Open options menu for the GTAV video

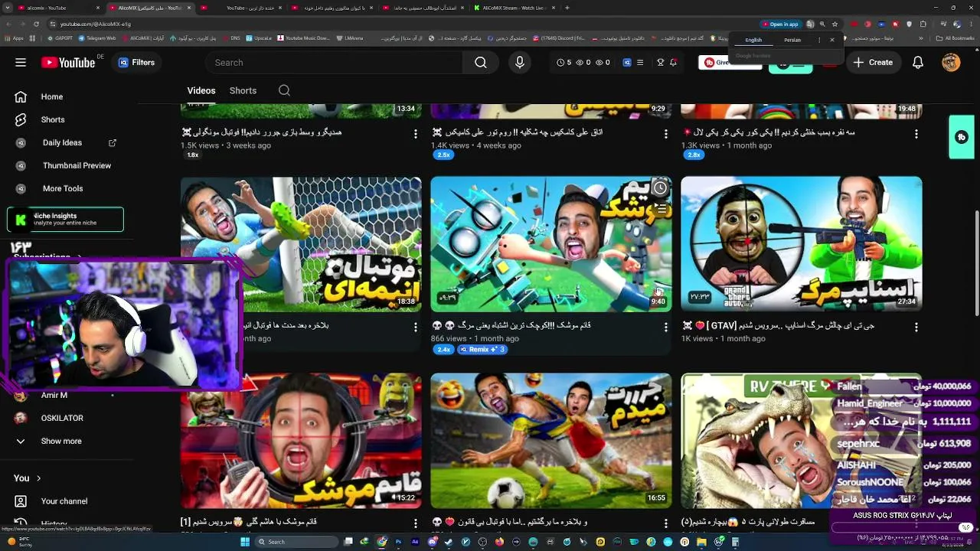click(916, 327)
